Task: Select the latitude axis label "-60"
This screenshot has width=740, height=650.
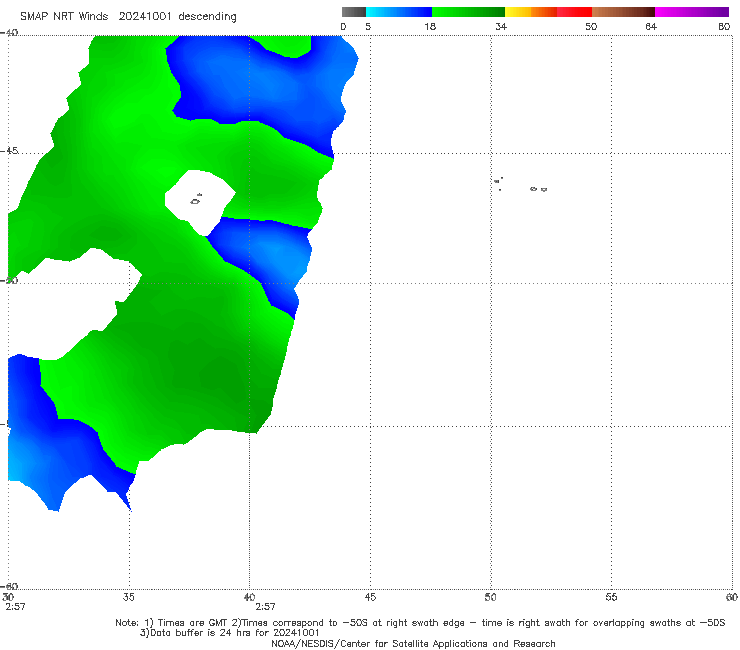Action: coord(9,586)
